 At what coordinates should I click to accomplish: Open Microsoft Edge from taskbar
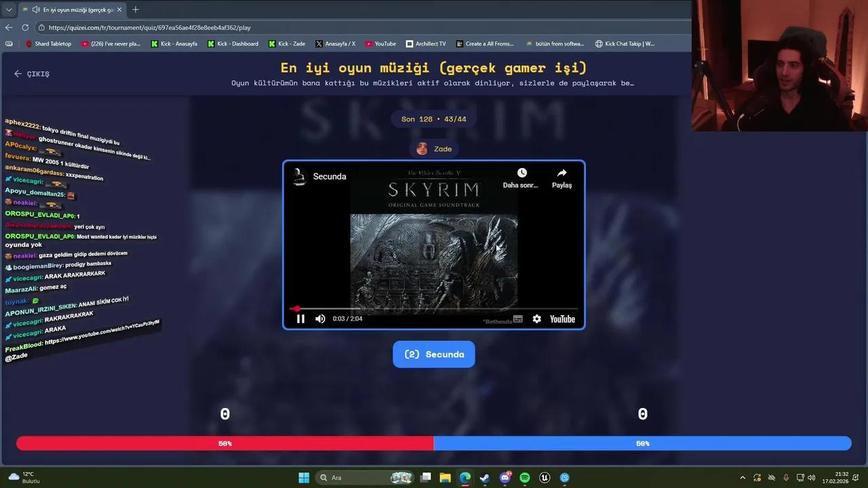point(465,478)
